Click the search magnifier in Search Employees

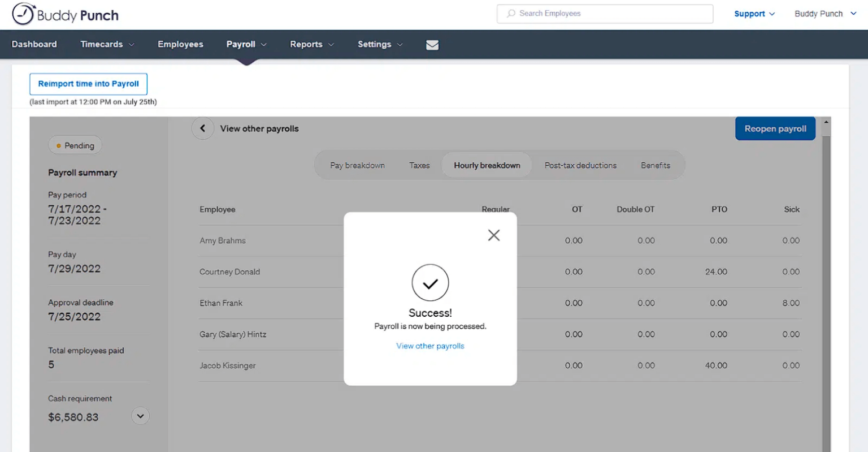point(508,14)
